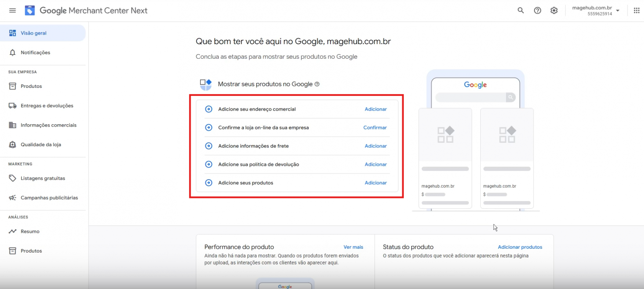
Task: Click Adicionar for informações de frete
Action: 376,146
